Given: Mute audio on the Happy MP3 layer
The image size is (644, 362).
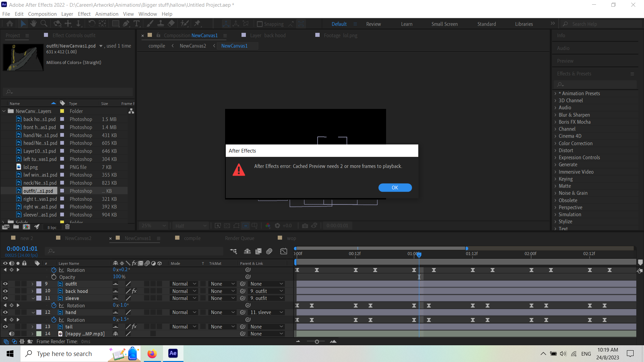Looking at the screenshot, I should [x=12, y=334].
